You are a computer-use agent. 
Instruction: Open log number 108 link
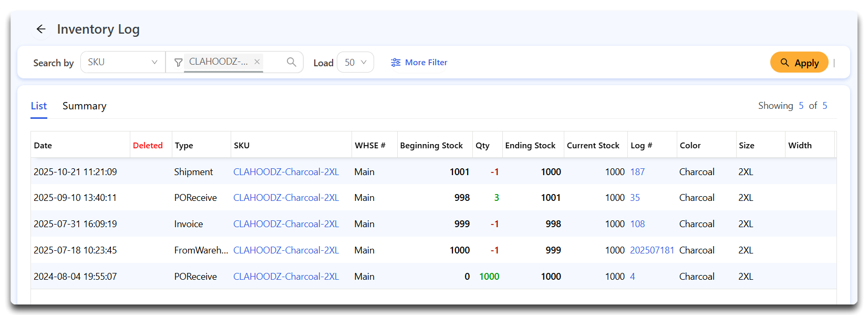click(637, 224)
